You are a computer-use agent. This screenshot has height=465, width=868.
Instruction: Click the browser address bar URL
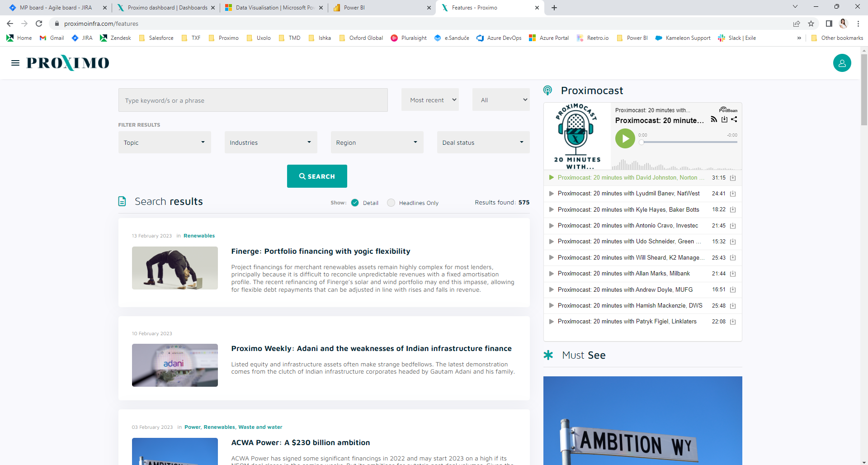coord(101,24)
